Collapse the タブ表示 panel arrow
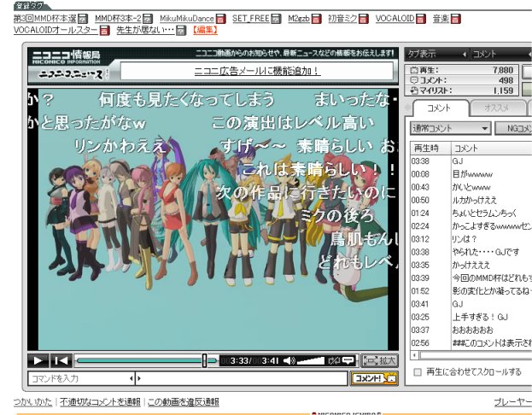This screenshot has height=415, width=532. (x=465, y=55)
